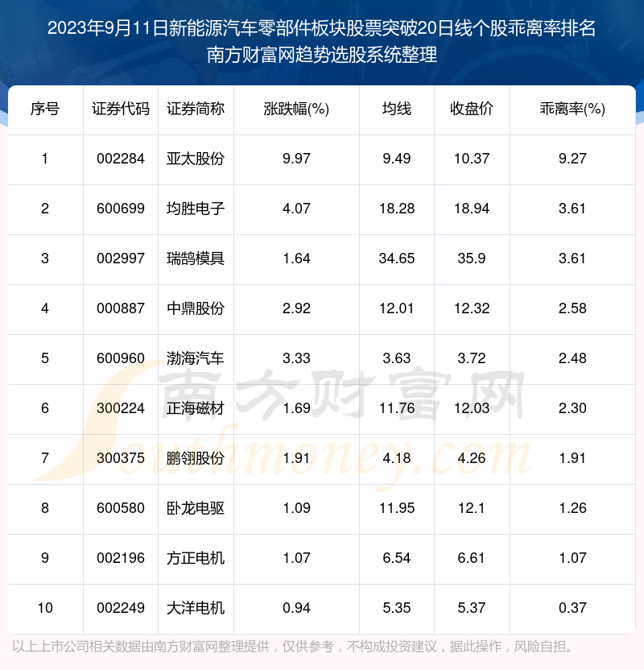Image resolution: width=644 pixels, height=670 pixels.
Task: Select stock name 正海磁材
Action: pos(196,408)
